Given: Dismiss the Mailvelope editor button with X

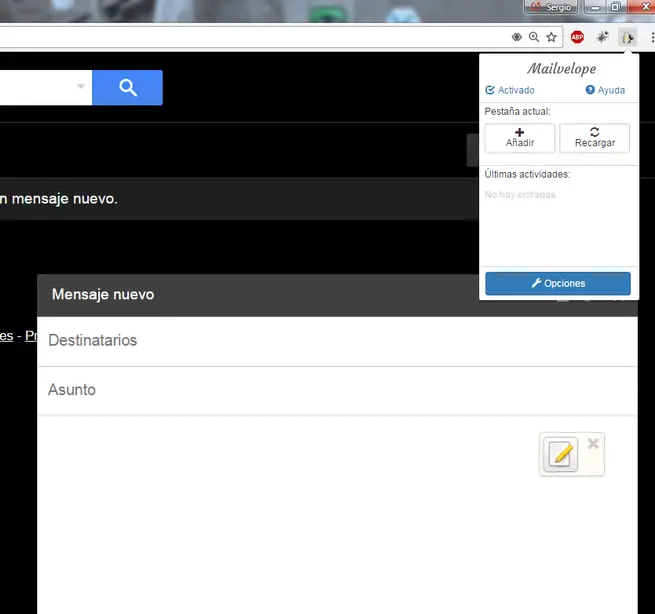Looking at the screenshot, I should [593, 444].
